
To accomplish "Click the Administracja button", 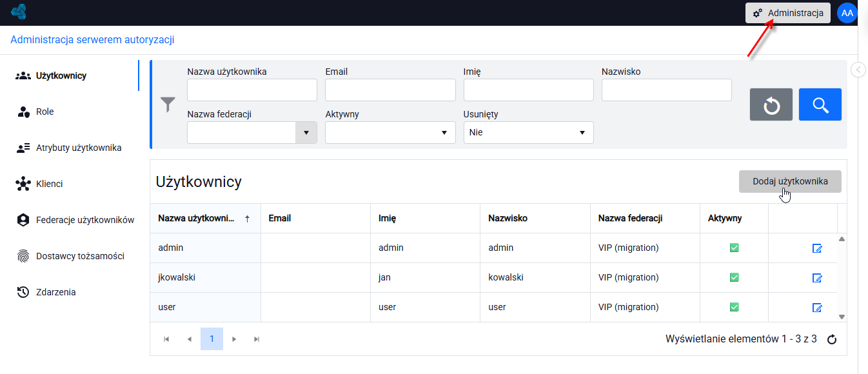I will point(788,13).
